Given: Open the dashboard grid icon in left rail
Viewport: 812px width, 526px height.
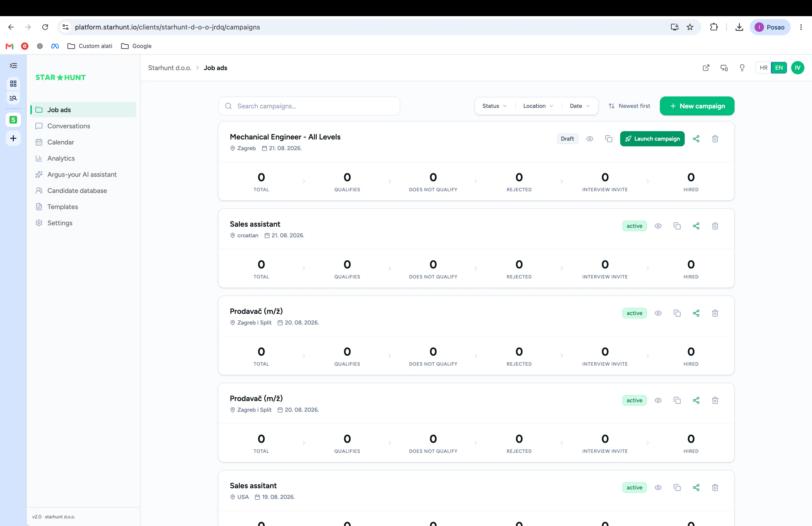Looking at the screenshot, I should [13, 84].
